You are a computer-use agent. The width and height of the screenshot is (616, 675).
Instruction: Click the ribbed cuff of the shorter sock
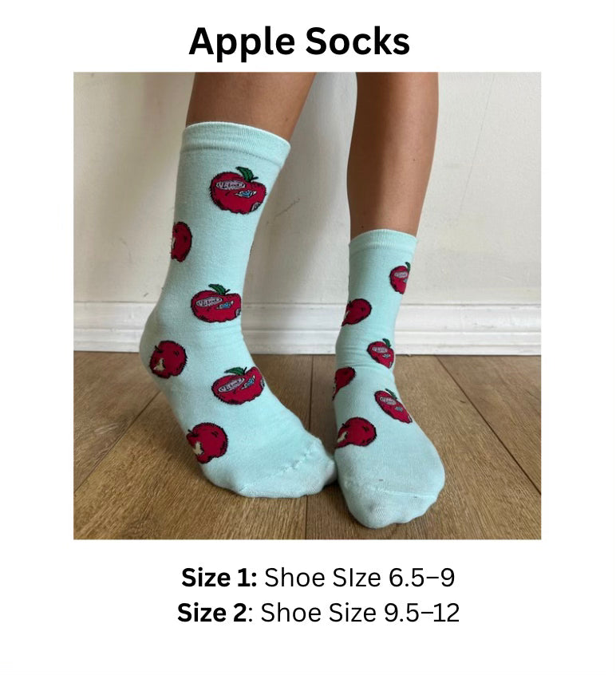pos(382,240)
